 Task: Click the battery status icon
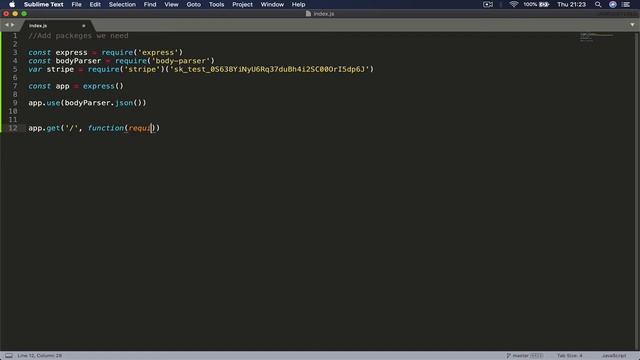coord(544,4)
